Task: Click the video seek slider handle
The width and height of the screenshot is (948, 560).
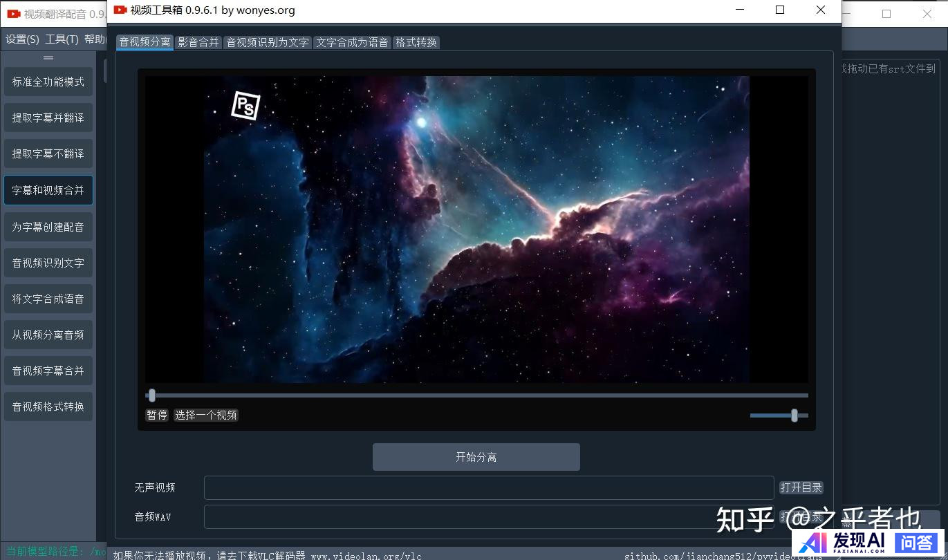Action: click(x=152, y=395)
